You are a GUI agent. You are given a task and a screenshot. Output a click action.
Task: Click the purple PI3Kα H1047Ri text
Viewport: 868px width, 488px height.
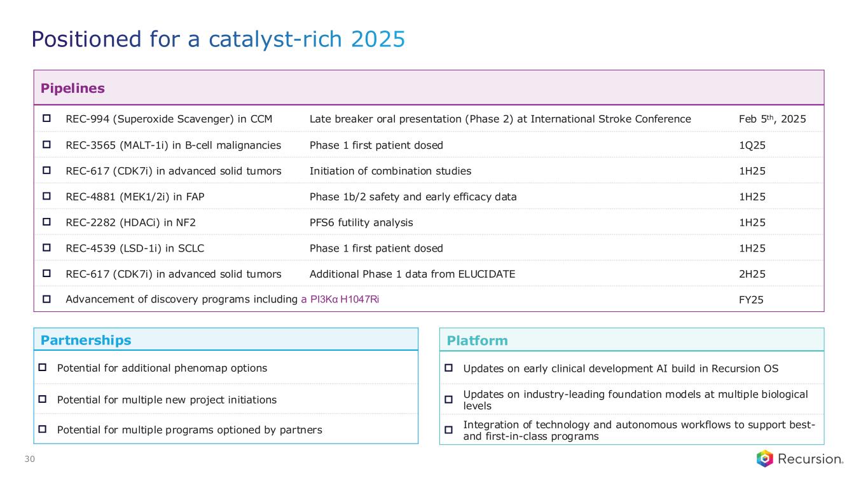point(340,300)
